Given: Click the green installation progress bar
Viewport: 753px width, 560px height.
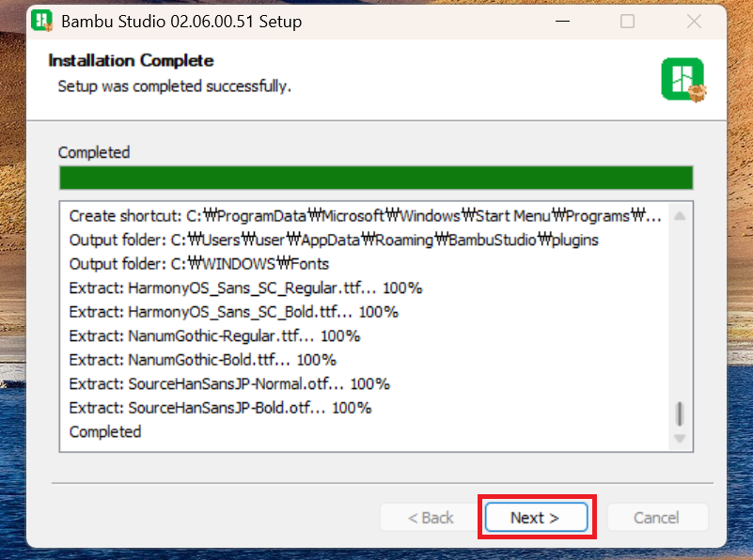Looking at the screenshot, I should (x=376, y=178).
